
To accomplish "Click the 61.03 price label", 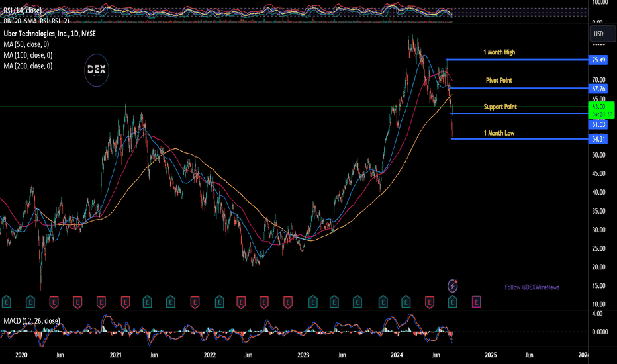I will pos(598,124).
